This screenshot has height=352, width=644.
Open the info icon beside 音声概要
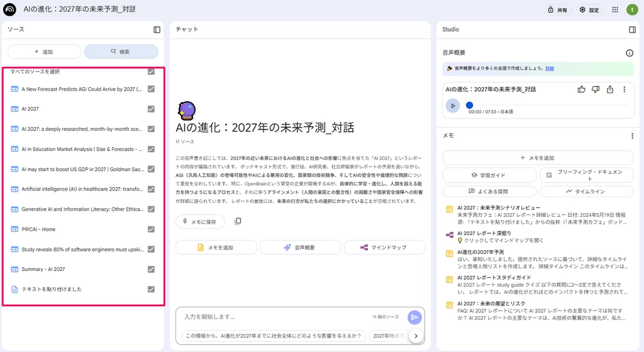click(630, 53)
